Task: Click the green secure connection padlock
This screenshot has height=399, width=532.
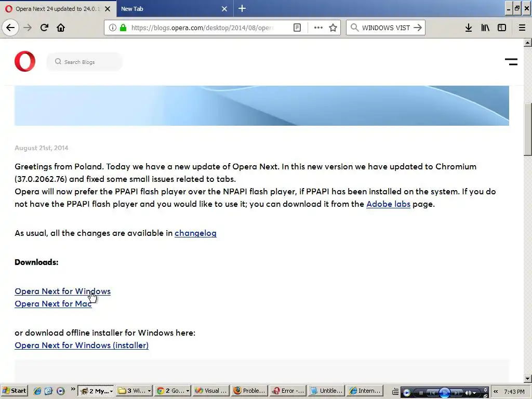Action: pos(123,28)
